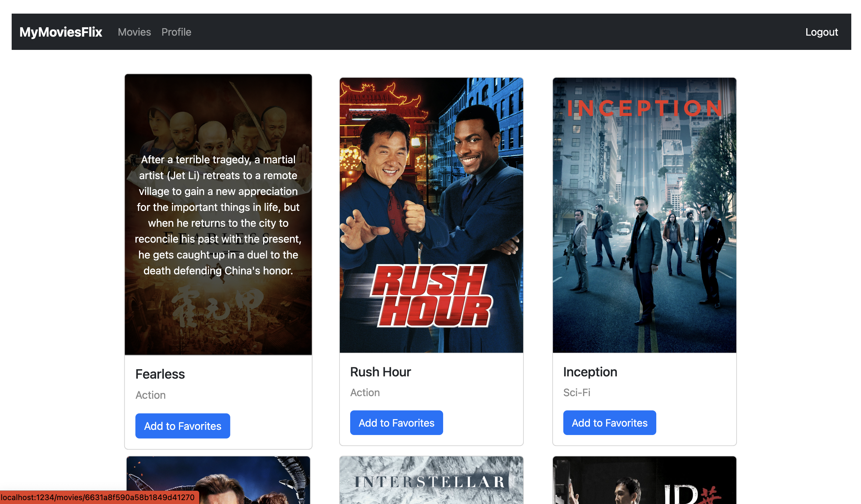Add Fearless to Favorites
Image resolution: width=861 pixels, height=504 pixels.
point(183,426)
